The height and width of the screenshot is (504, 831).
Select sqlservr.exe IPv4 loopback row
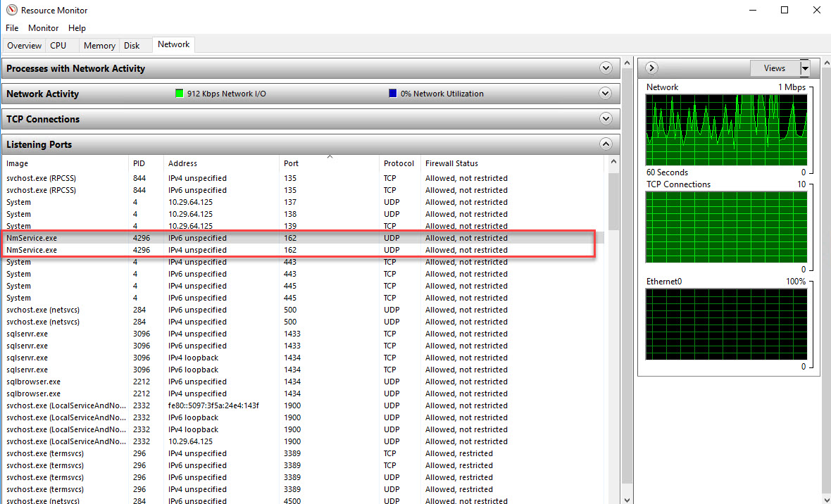[x=303, y=358]
